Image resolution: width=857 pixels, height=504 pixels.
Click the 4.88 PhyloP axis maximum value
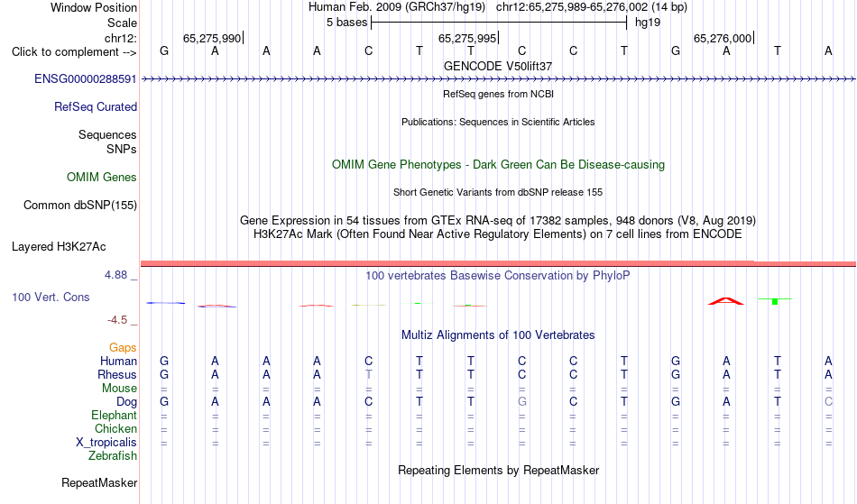115,275
